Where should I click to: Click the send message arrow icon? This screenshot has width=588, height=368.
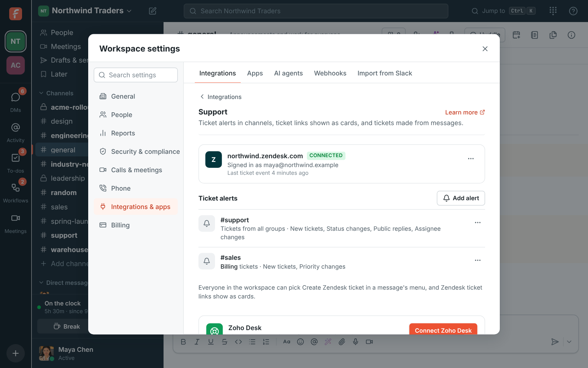555,342
